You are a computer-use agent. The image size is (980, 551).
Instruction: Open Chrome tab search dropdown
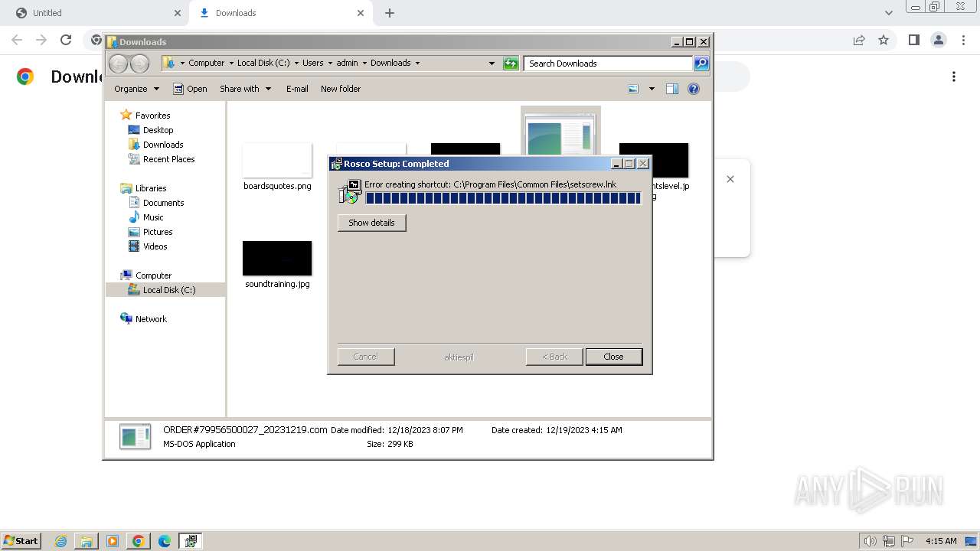click(889, 13)
